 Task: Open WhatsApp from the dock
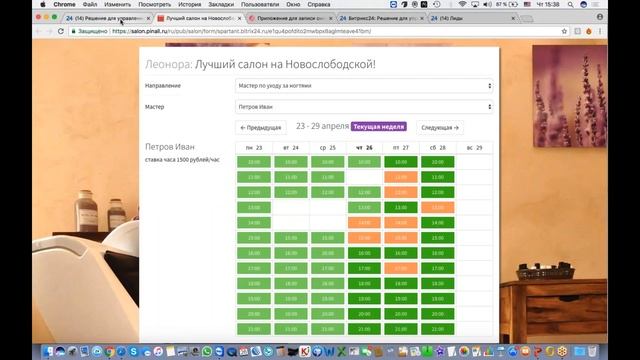coord(207,351)
